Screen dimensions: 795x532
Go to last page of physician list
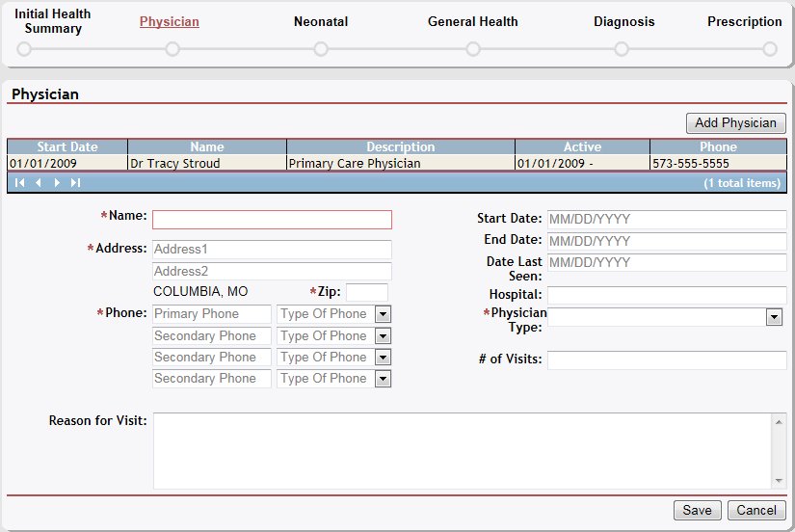(x=75, y=183)
